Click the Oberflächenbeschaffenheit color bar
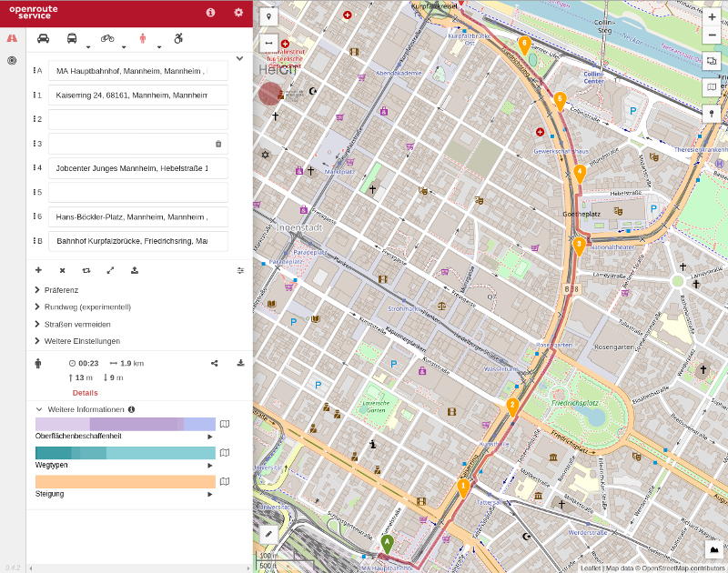Screen dimensions: 728x573 coord(126,424)
